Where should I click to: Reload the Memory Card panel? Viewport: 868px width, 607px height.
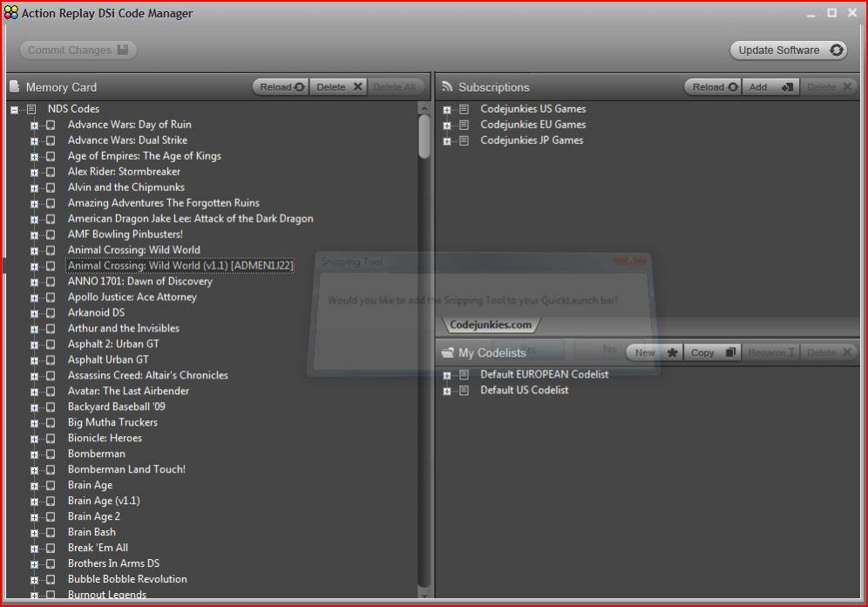pos(281,87)
